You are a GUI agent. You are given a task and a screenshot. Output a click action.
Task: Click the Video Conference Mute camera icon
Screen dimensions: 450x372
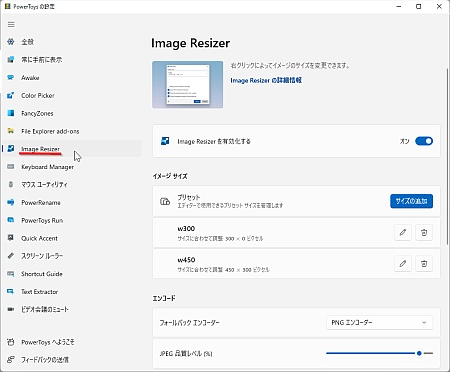point(11,309)
